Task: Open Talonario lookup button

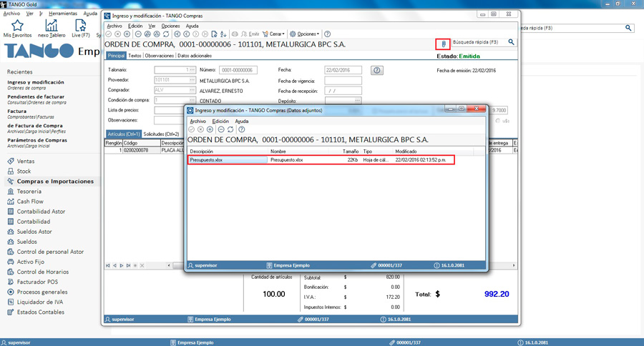Action: click(x=192, y=70)
